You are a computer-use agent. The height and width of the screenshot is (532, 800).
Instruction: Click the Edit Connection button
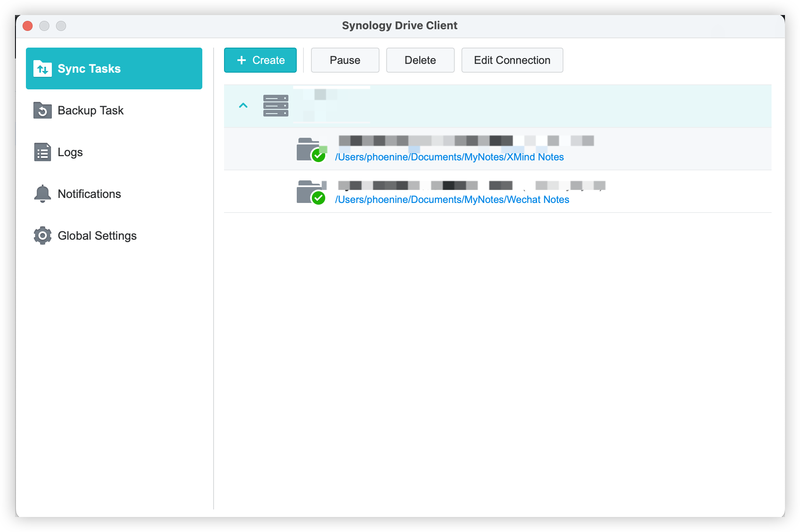click(512, 60)
